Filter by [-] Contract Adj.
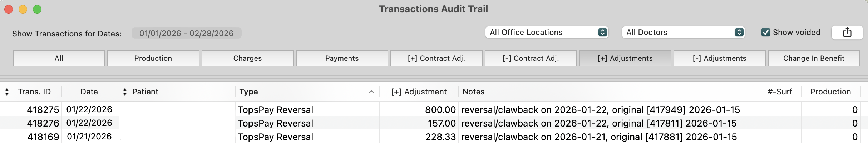Image resolution: width=868 pixels, height=143 pixels. click(x=531, y=58)
